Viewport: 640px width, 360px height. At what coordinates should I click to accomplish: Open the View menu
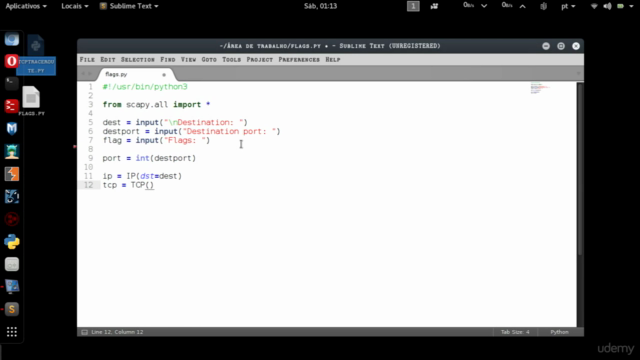point(188,60)
